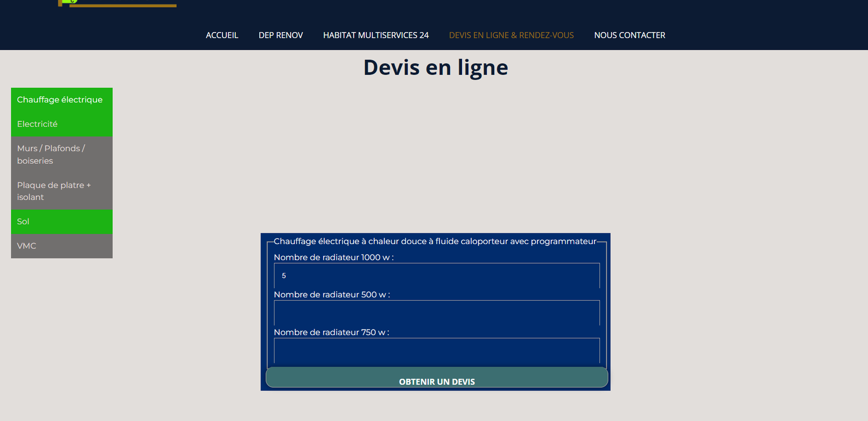Screen dimensions: 868x421
Task: Select DEVIS EN LIGNE & RENDEZ-VOUS nav item
Action: tap(511, 35)
